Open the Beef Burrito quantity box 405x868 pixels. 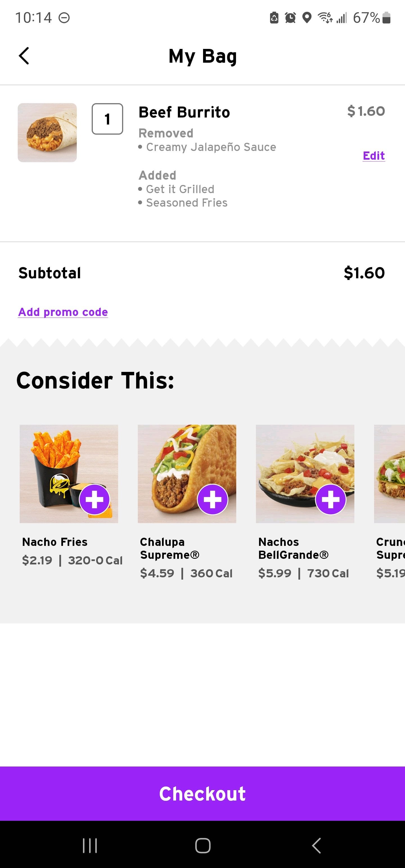(107, 119)
